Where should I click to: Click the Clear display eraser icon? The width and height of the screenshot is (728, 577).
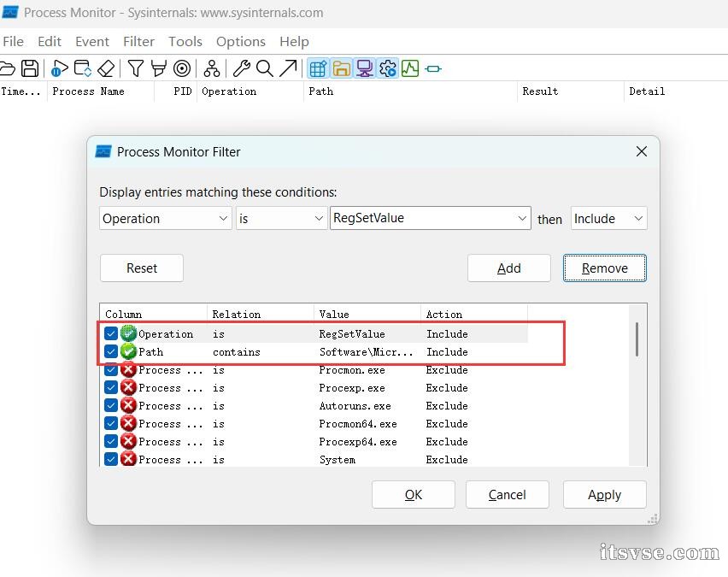pyautogui.click(x=106, y=68)
